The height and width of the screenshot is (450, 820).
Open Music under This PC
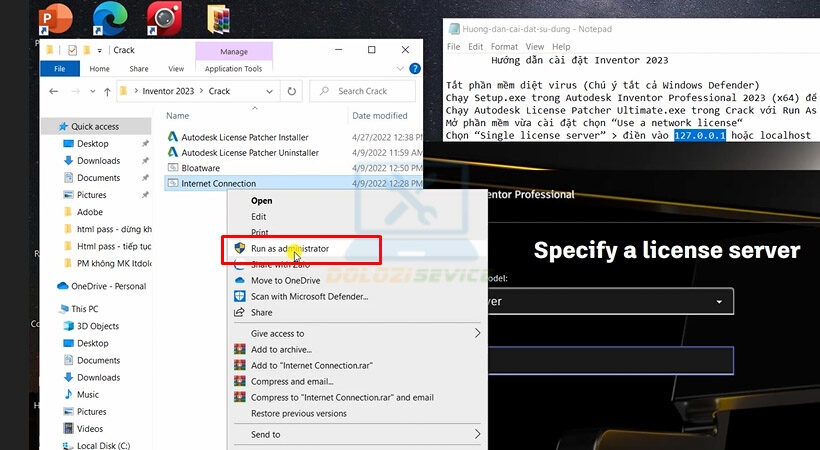click(87, 395)
